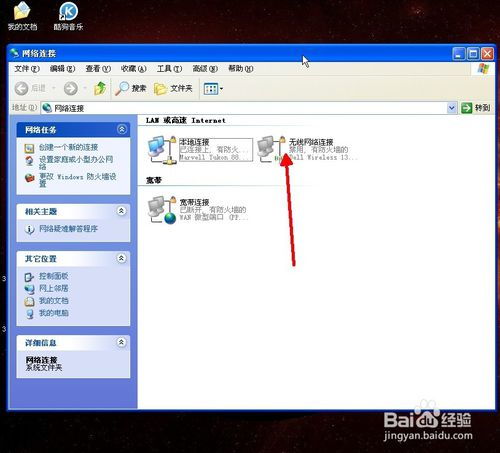
Task: Open the 文件 menu
Action: click(27, 69)
